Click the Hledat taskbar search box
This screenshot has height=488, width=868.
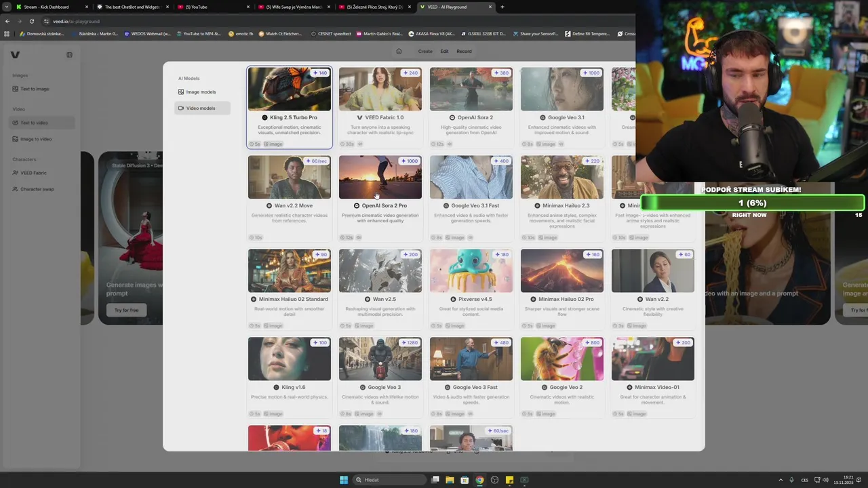(x=390, y=480)
